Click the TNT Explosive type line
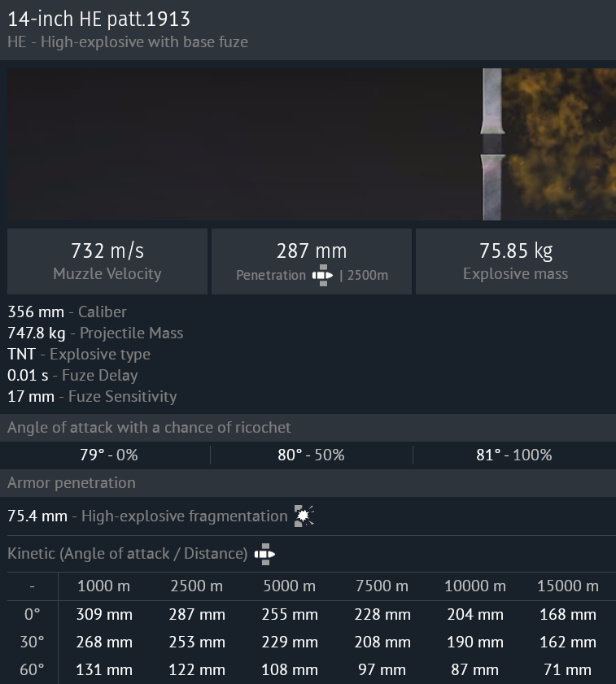 (x=79, y=354)
